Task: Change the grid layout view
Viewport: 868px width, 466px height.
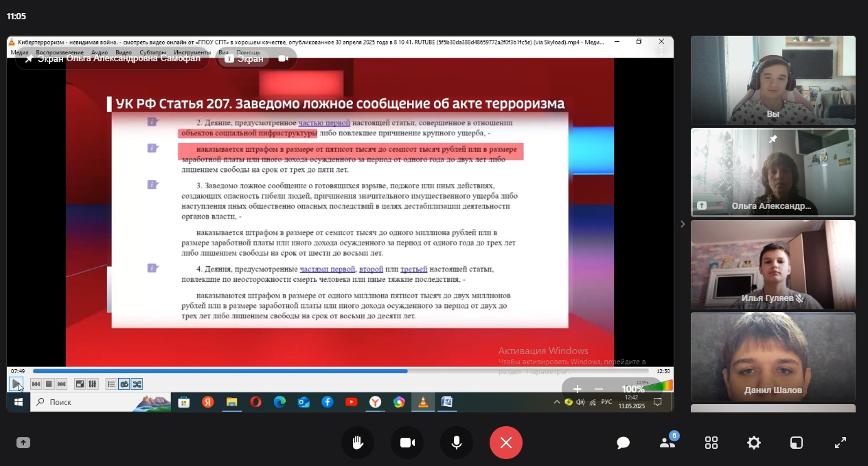Action: pyautogui.click(x=711, y=443)
